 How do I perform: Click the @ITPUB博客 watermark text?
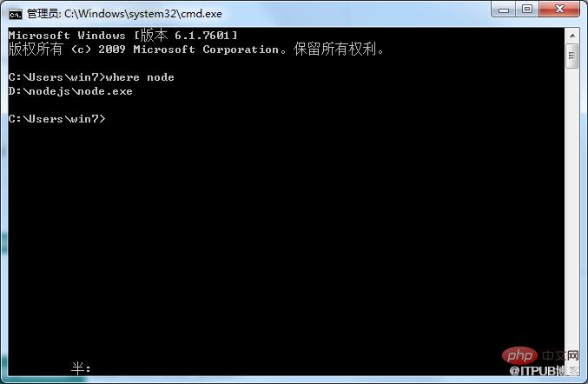pos(544,371)
